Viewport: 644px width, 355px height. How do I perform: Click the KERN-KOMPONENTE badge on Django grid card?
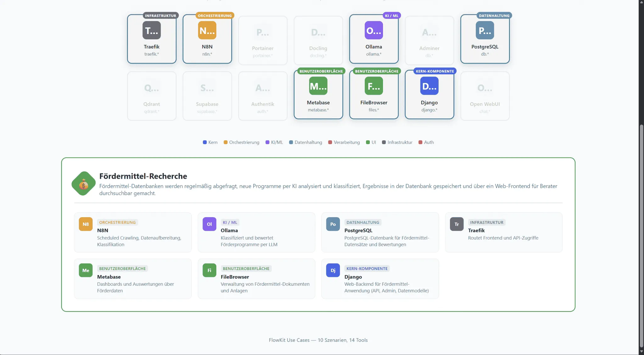point(435,71)
